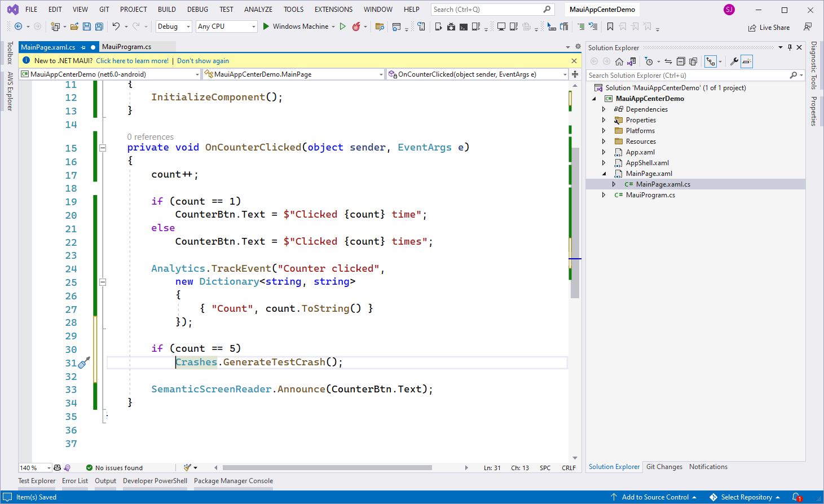Click the screwdriver quick actions icon on line 31

tap(84, 362)
